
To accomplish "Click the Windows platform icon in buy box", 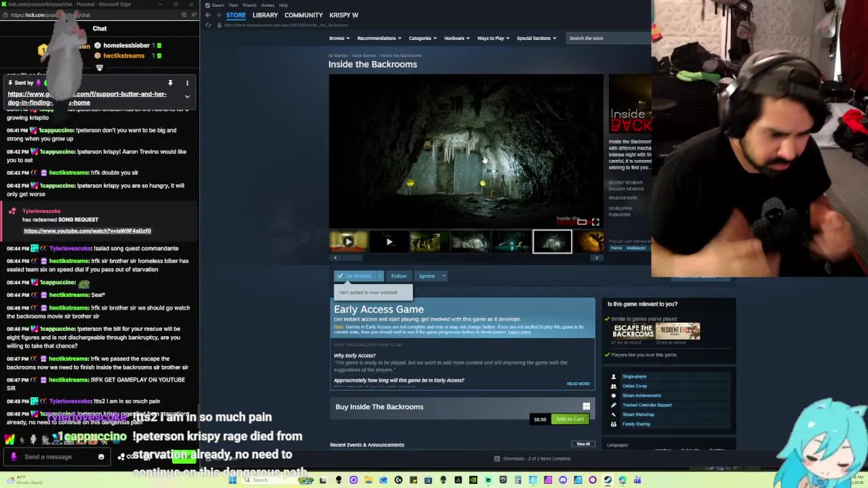I will click(586, 407).
